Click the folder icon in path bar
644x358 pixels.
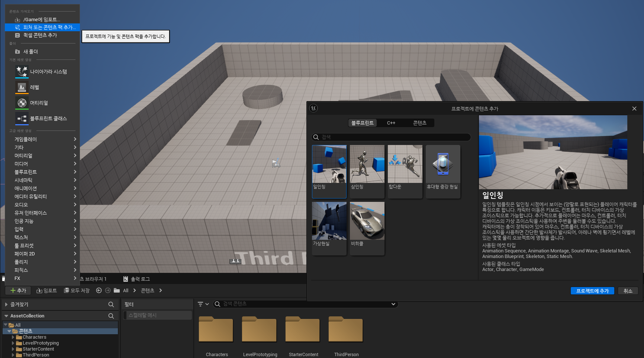pos(117,290)
